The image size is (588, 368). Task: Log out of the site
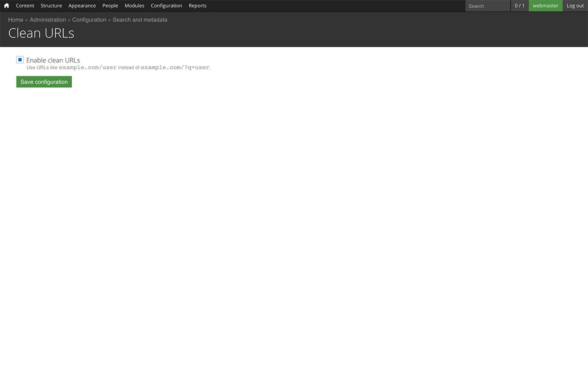[575, 6]
